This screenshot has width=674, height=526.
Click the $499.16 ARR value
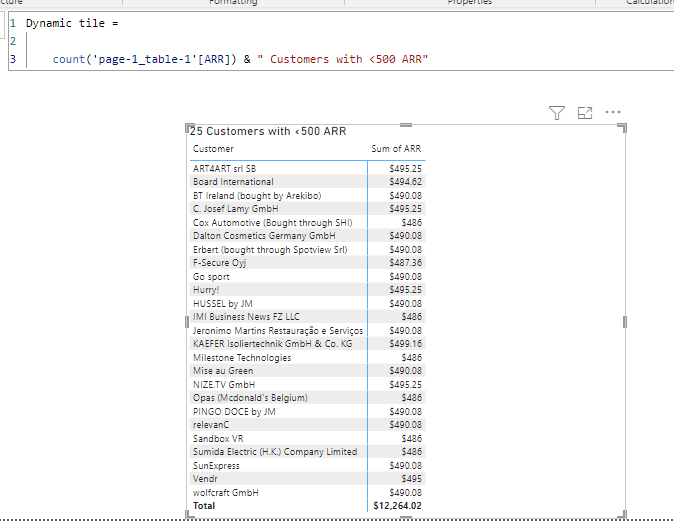[405, 344]
